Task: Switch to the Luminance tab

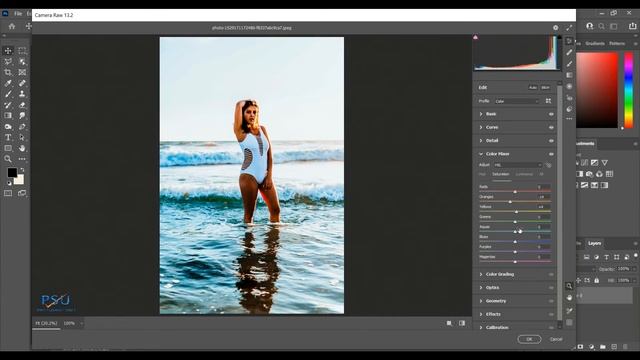Action: coord(524,174)
